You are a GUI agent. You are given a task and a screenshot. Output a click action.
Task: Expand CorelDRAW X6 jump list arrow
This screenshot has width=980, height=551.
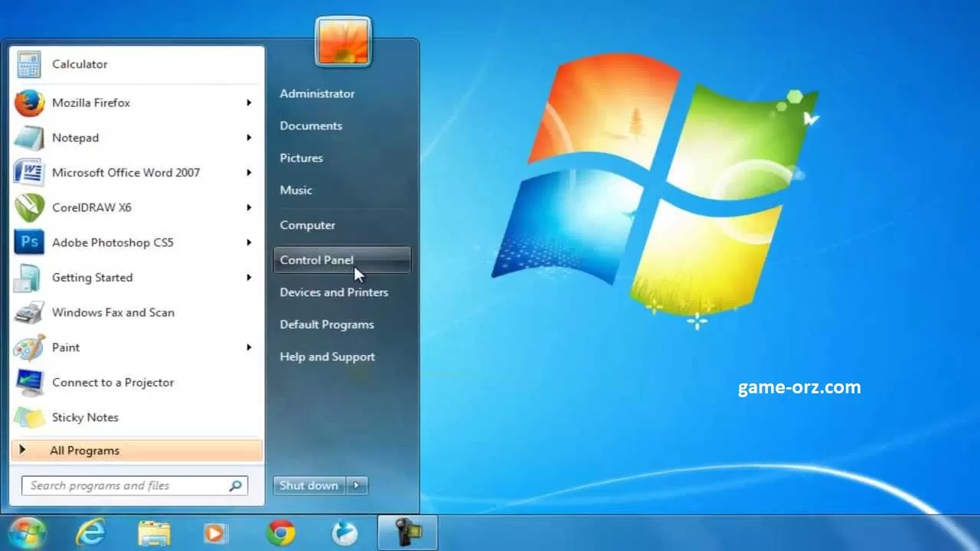(249, 207)
